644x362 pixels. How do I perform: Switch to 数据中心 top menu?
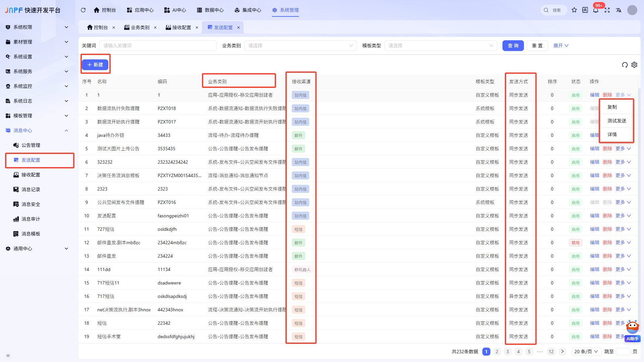(x=210, y=10)
